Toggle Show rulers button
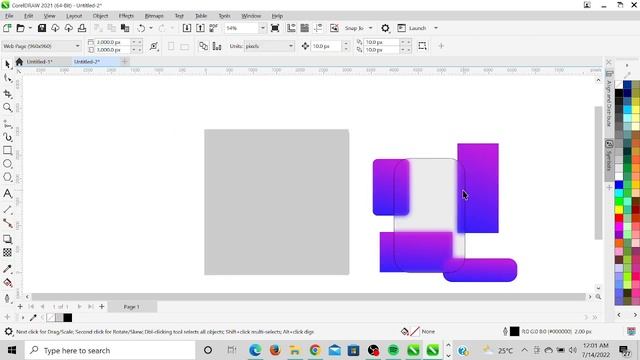This screenshot has height=360, width=640. (x=291, y=28)
